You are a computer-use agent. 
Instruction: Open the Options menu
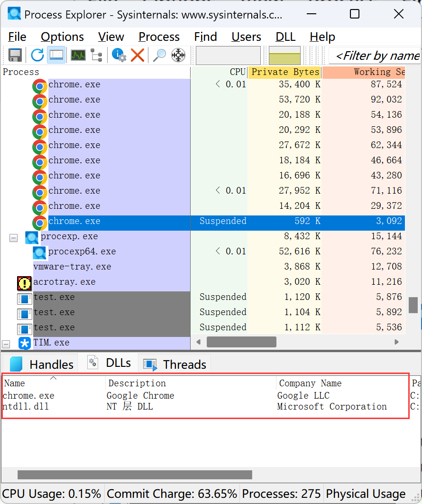62,37
